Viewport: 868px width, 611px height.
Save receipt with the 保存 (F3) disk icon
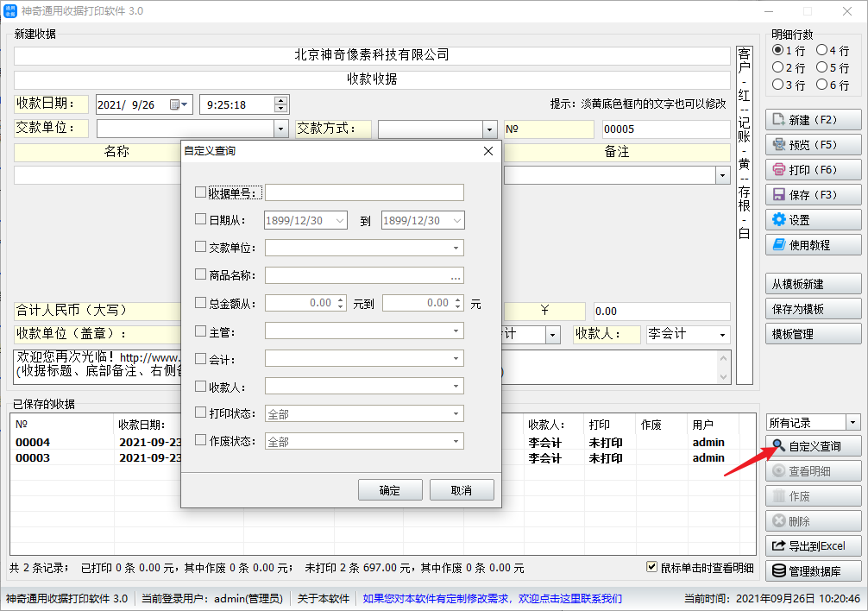click(x=779, y=195)
